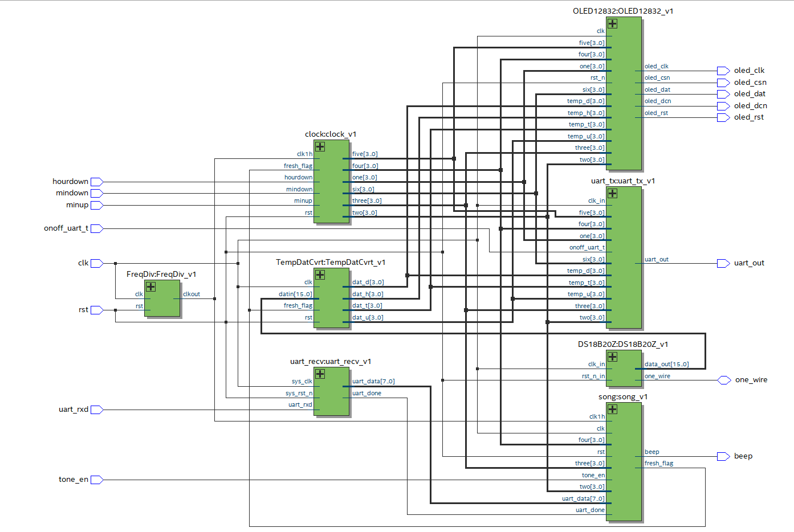Viewport: 794px width, 532px height.
Task: Select the temp_h[3..0] port on OLED12832
Action: (586, 113)
